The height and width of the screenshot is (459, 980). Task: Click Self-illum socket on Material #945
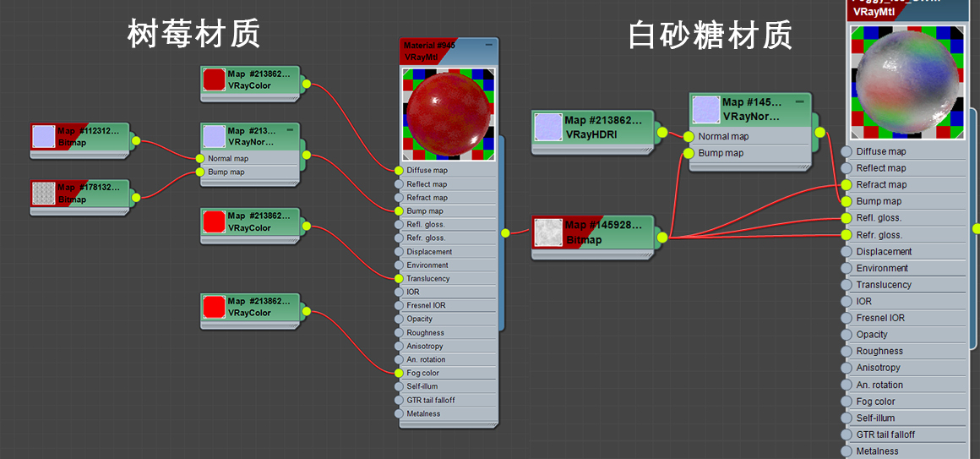coord(399,386)
